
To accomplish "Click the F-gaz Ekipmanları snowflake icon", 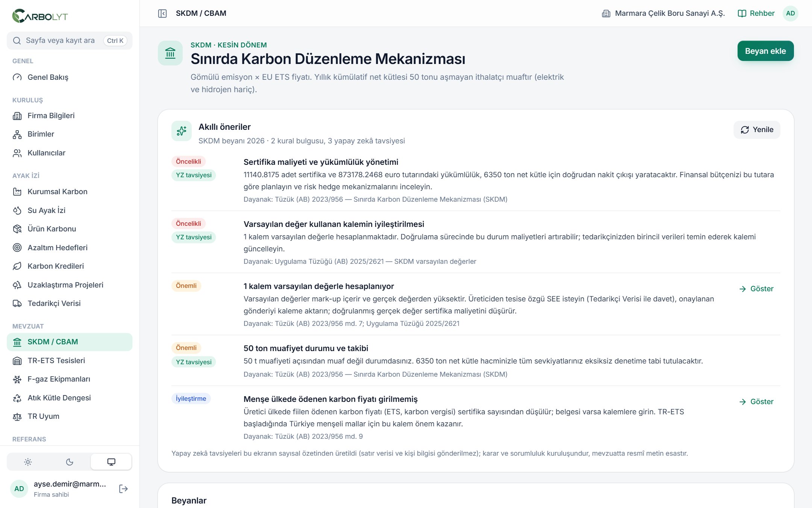I will point(17,379).
